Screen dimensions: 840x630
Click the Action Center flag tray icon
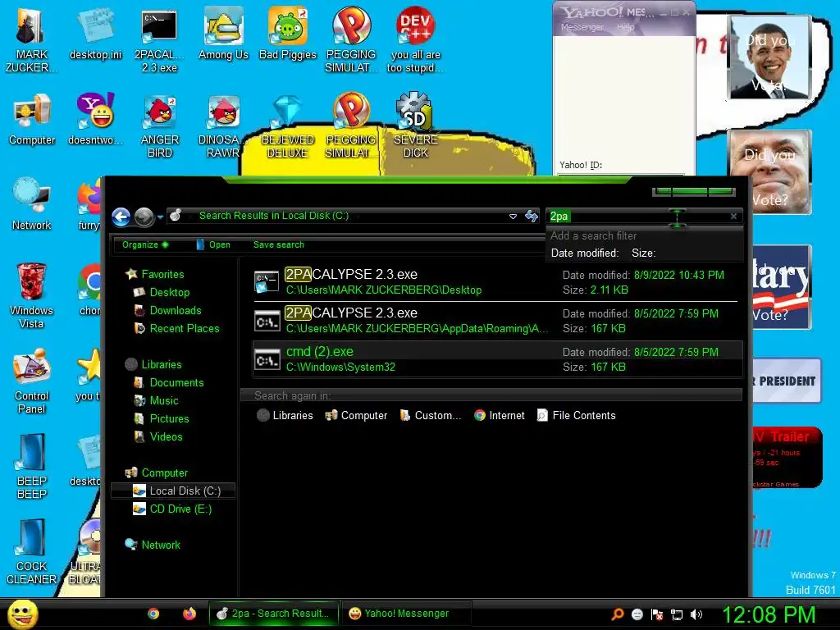[x=657, y=614]
